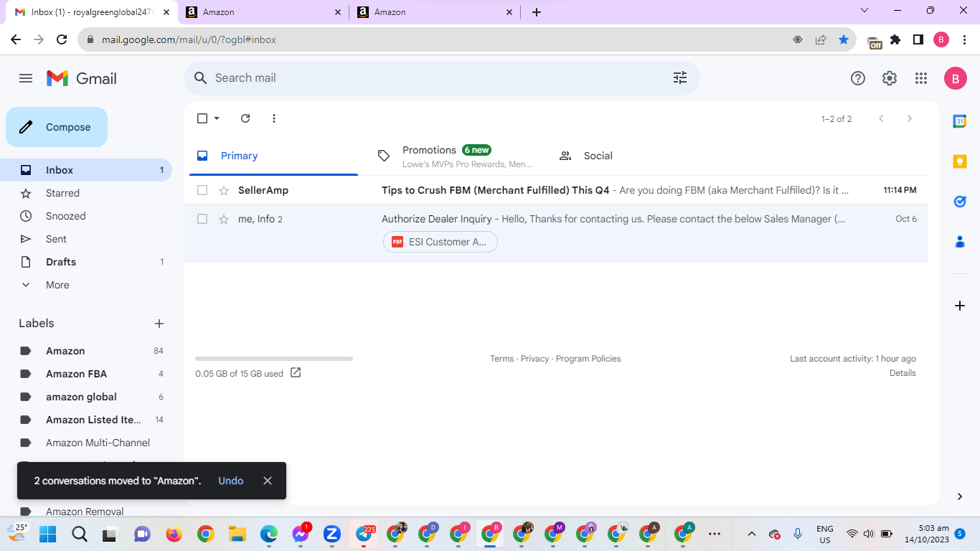
Task: Click the Gmail logo
Action: (82, 78)
